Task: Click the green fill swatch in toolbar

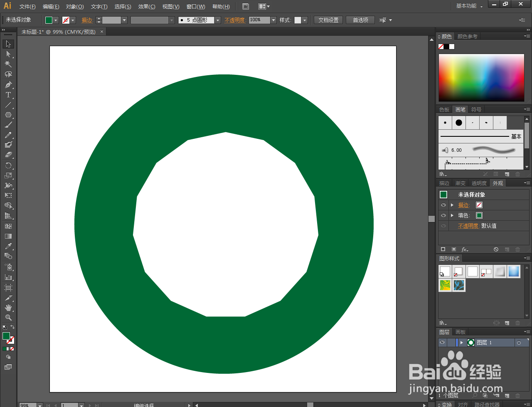Action: (x=6, y=336)
